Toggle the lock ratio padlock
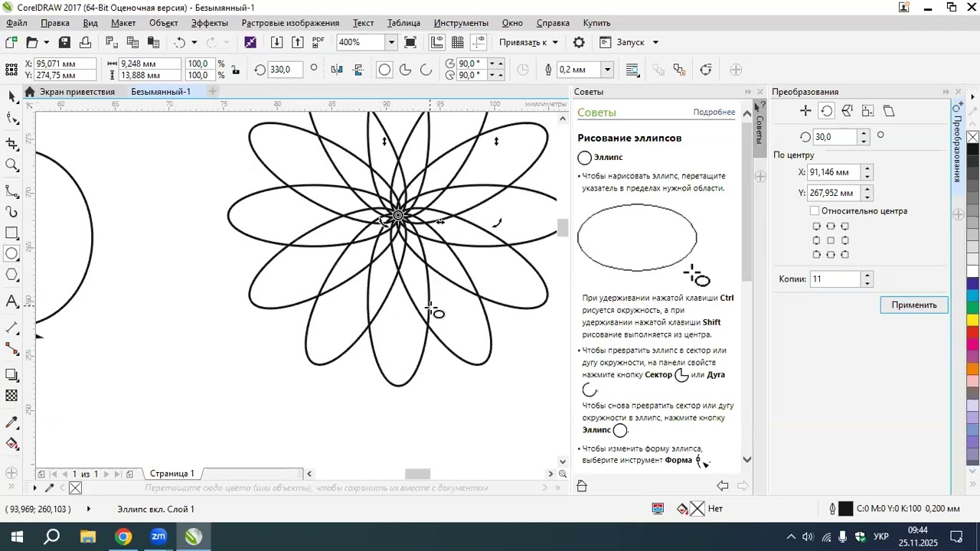980x551 pixels. click(x=235, y=70)
